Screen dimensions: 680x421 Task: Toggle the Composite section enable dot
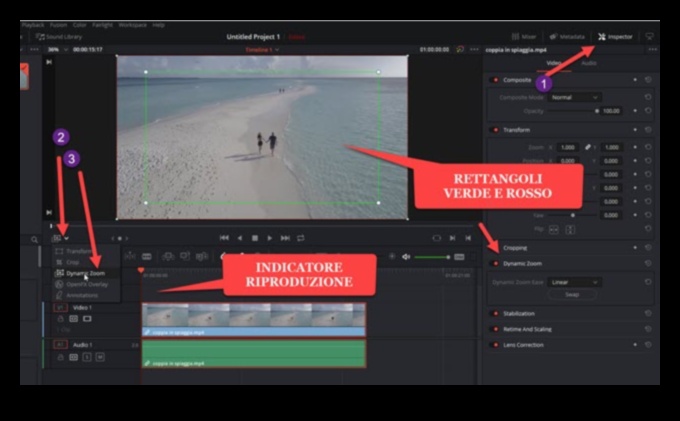(x=495, y=80)
